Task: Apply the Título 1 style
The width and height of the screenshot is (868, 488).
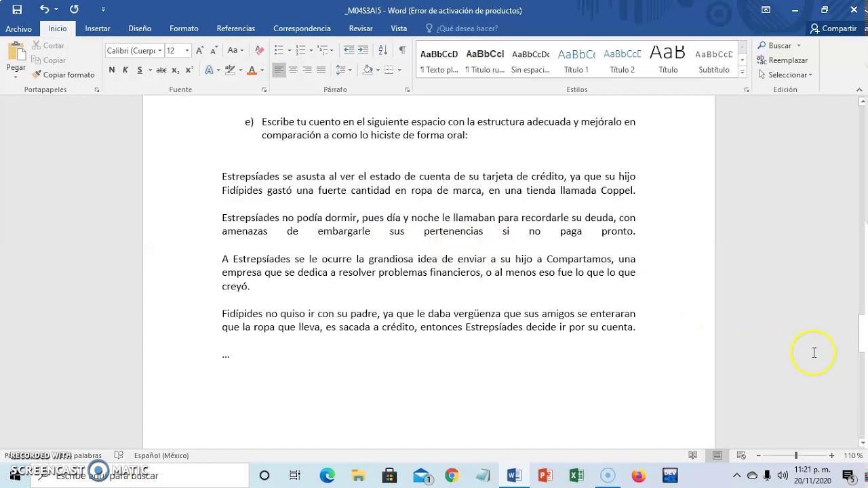Action: coord(576,60)
